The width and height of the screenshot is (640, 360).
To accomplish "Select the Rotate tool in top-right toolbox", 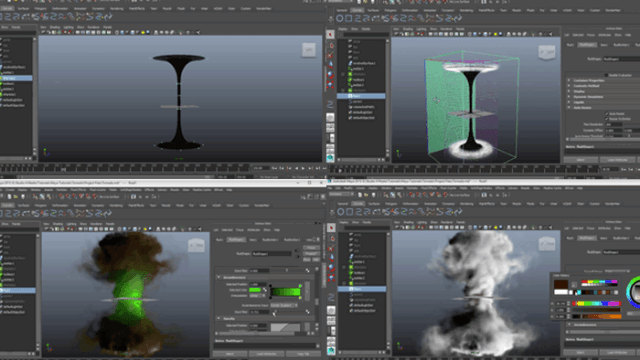I will point(330,75).
